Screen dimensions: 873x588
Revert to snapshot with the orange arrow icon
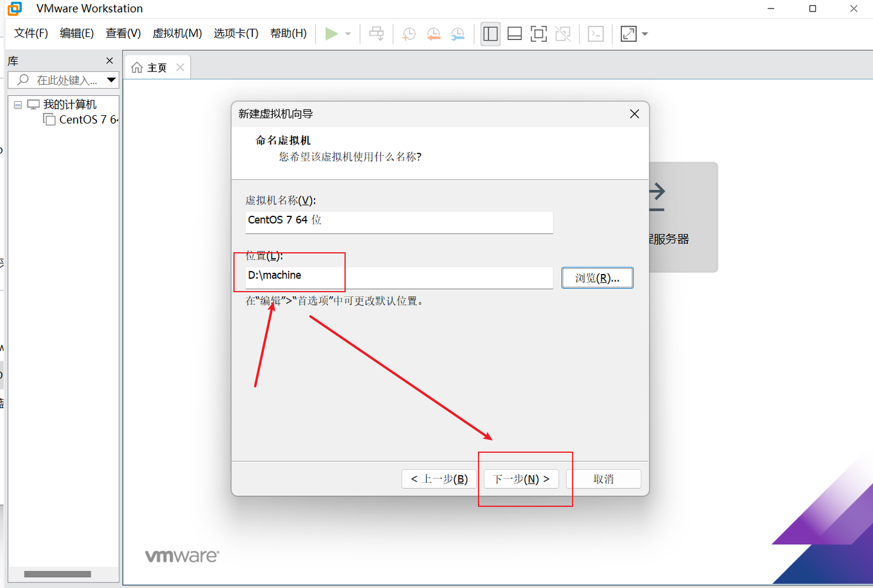click(x=433, y=33)
